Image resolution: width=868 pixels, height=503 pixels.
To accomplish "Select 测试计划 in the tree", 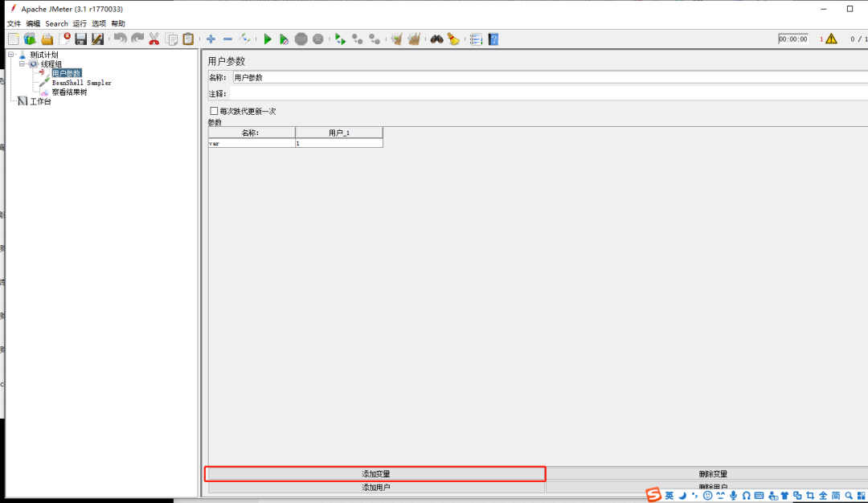I will pos(43,54).
